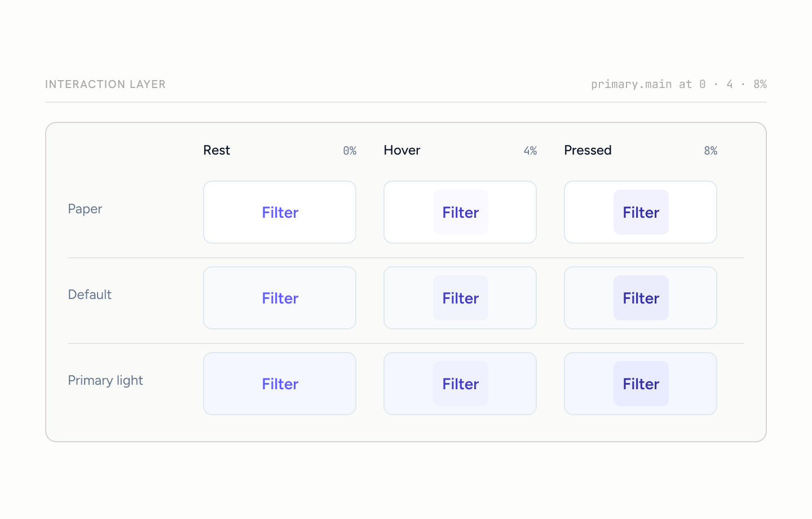Choose the Filter button in Primary light Rest cell
Screen dimensions: 812x519
click(280, 384)
